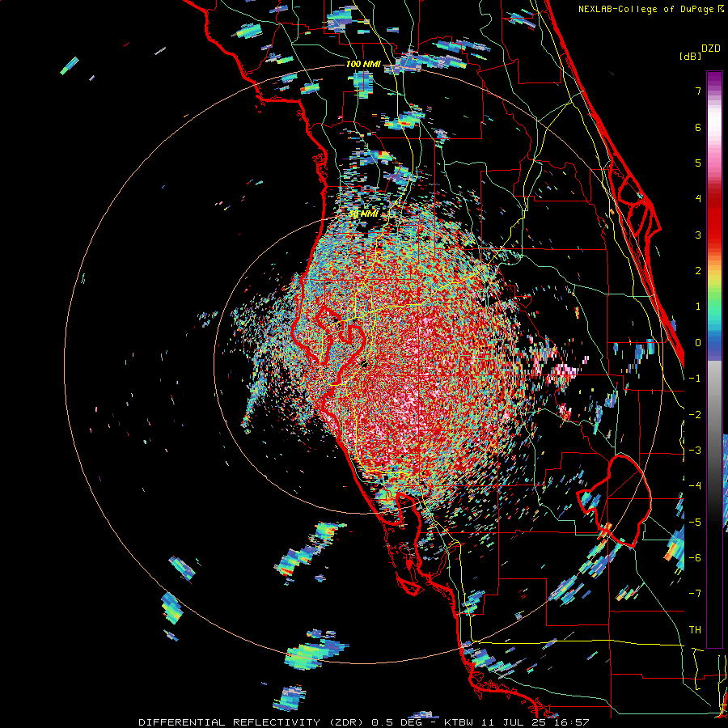Click the 4 dB tick label on scale

click(x=698, y=198)
